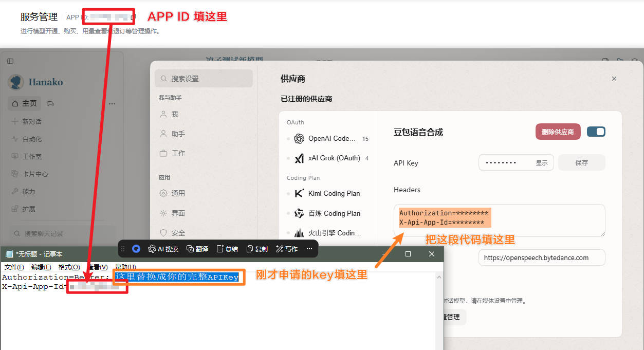Click the 百炼 logo icon
Screen dimensions: 644x350
(x=299, y=213)
